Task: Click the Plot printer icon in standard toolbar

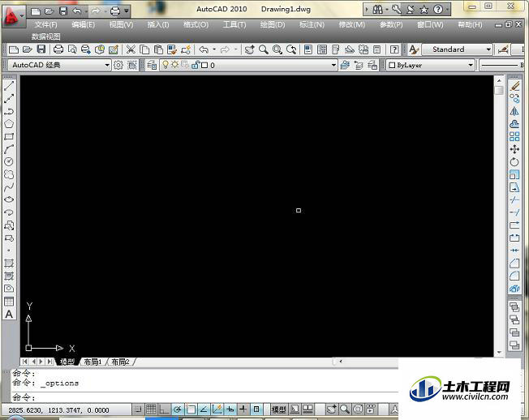Action: pos(58,49)
